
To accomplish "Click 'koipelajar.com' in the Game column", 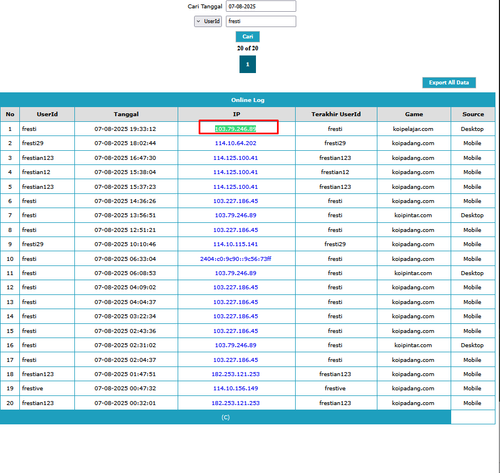I will pos(413,129).
